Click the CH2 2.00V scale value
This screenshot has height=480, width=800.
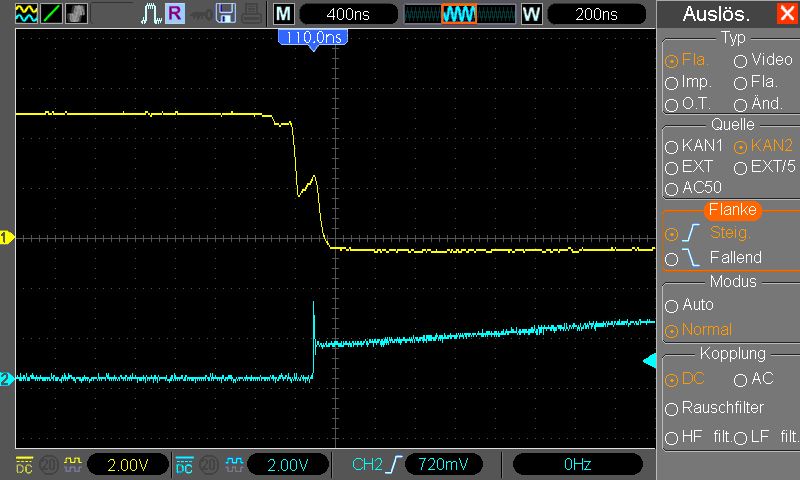coord(288,465)
